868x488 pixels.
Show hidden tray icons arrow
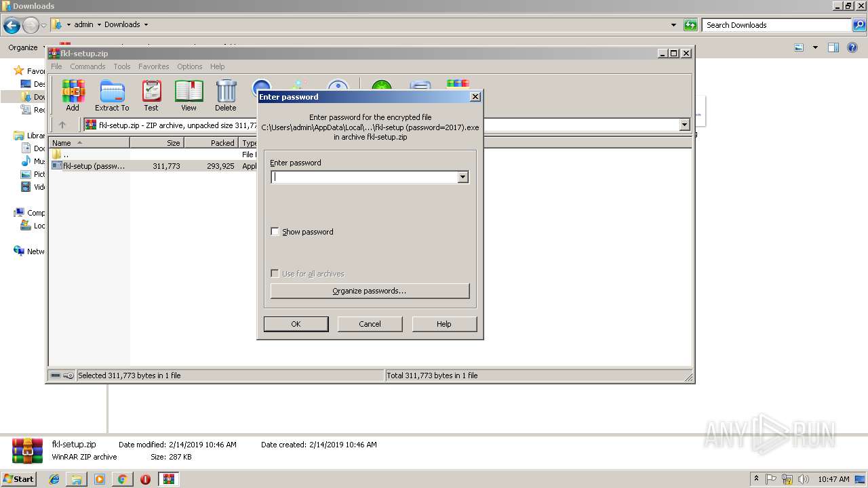click(757, 479)
